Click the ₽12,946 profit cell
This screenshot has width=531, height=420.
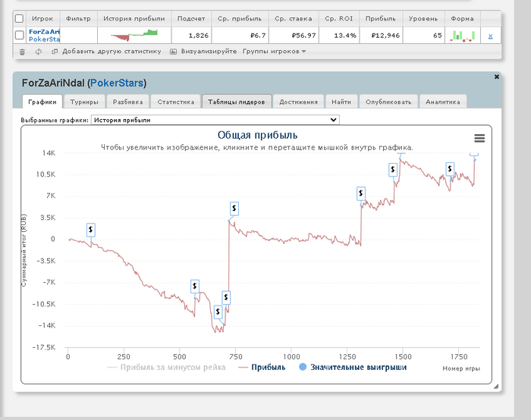tap(381, 35)
